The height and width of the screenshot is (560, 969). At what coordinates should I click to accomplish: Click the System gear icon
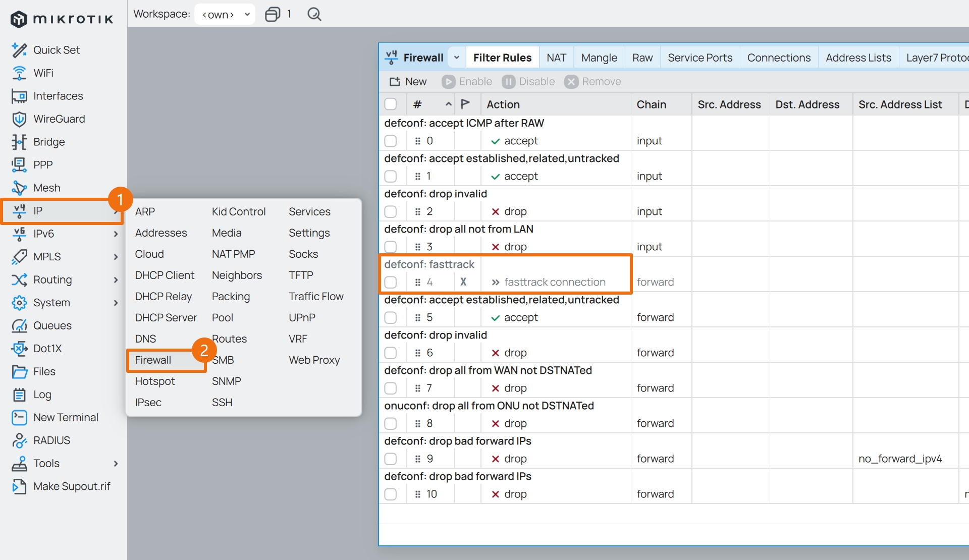(x=19, y=303)
